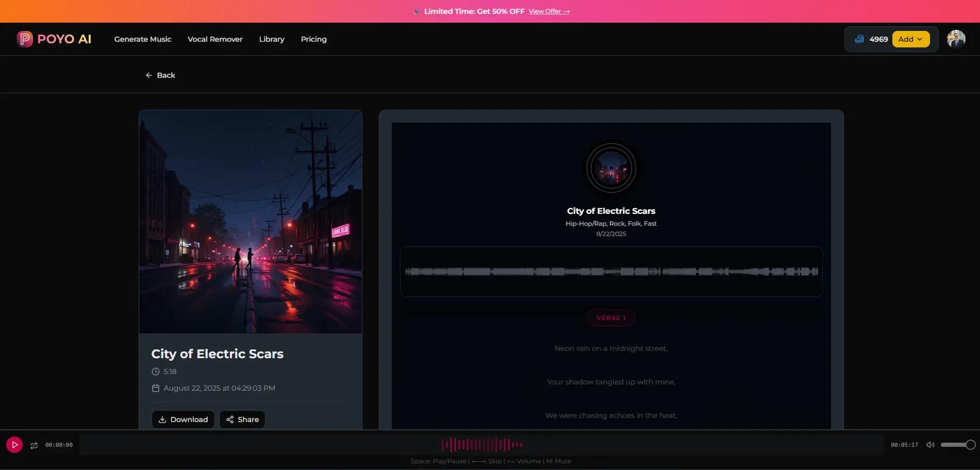The image size is (980, 470).
Task: Select the POYO AI logo icon
Action: pos(24,39)
